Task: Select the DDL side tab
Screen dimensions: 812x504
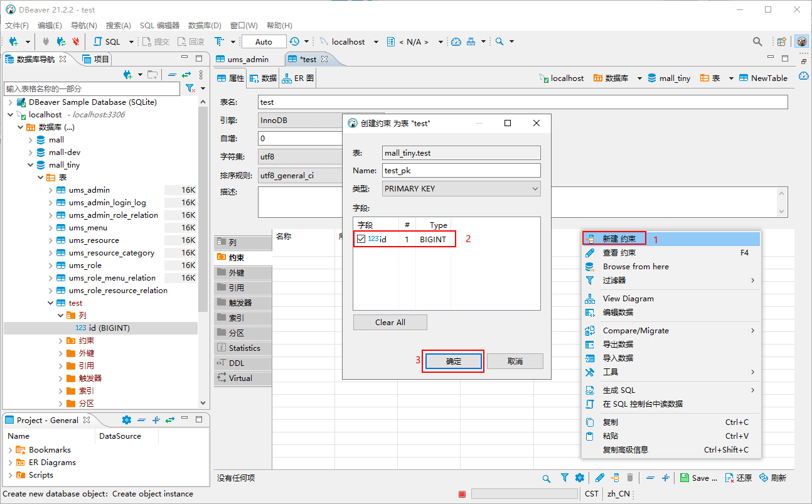Action: 243,363
